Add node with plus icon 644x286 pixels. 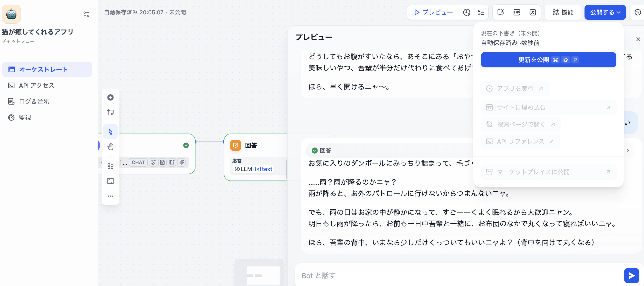point(110,97)
